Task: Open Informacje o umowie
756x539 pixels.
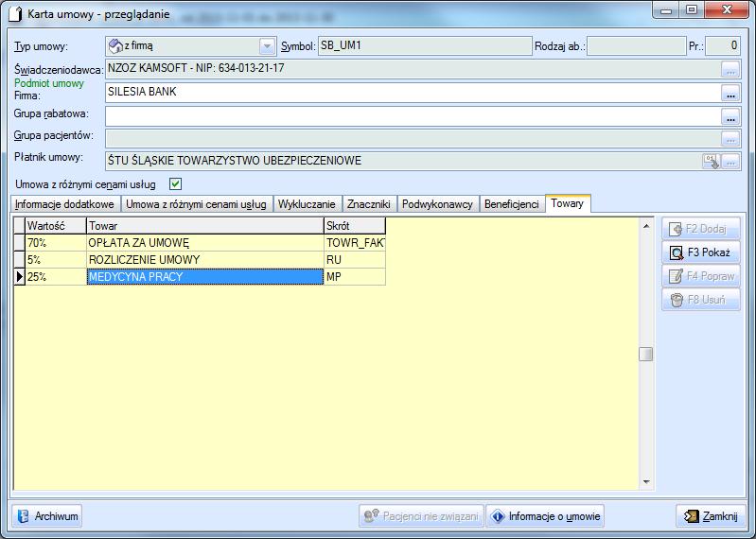Action: click(545, 516)
